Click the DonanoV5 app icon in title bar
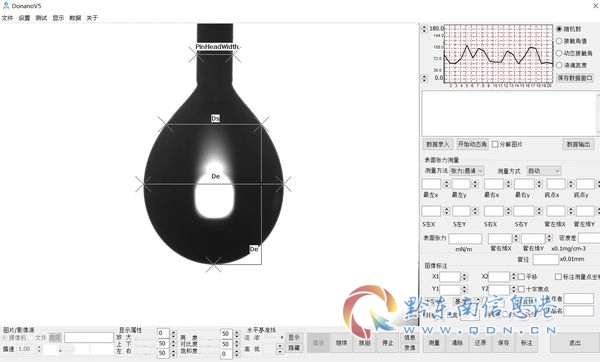 (x=6, y=5)
